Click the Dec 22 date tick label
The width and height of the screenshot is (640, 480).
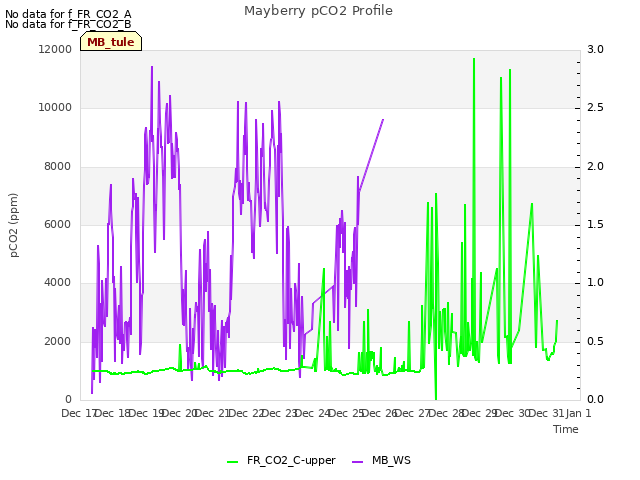click(x=246, y=413)
